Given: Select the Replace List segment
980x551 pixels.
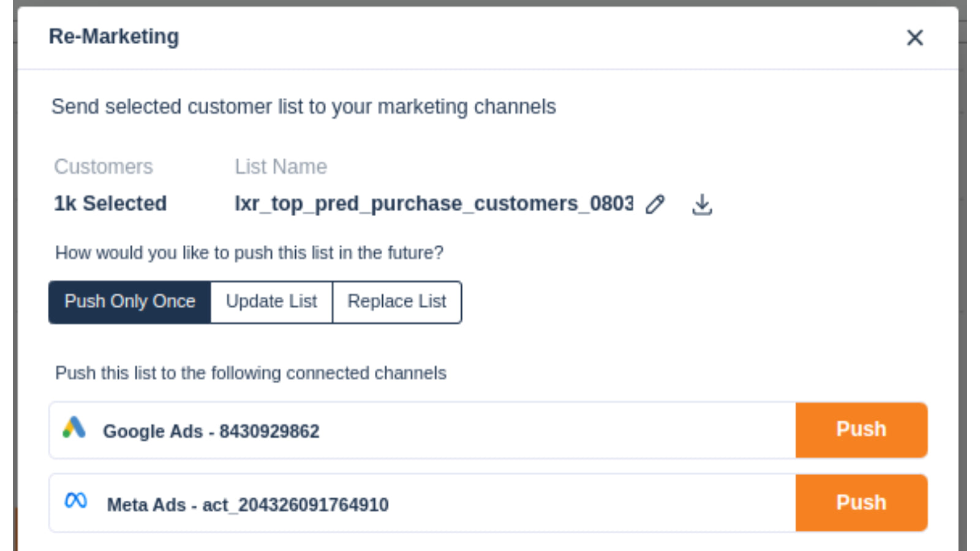Looking at the screenshot, I should (397, 301).
